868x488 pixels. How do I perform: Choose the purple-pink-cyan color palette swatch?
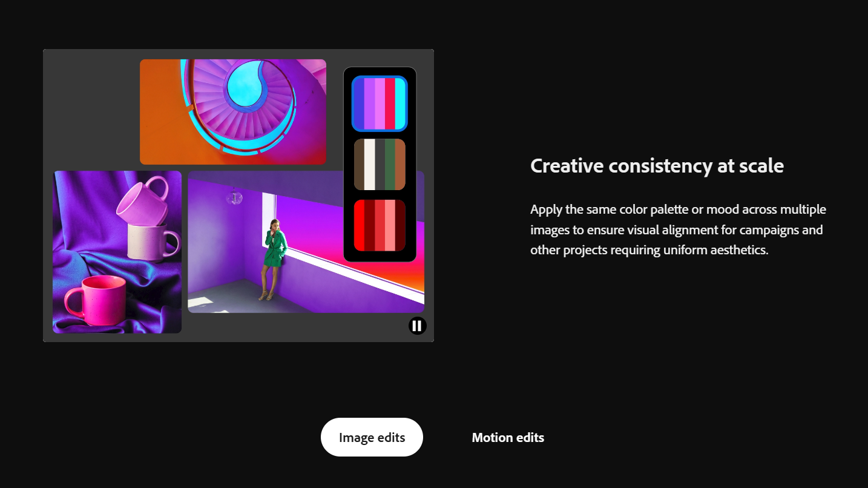[x=380, y=104]
